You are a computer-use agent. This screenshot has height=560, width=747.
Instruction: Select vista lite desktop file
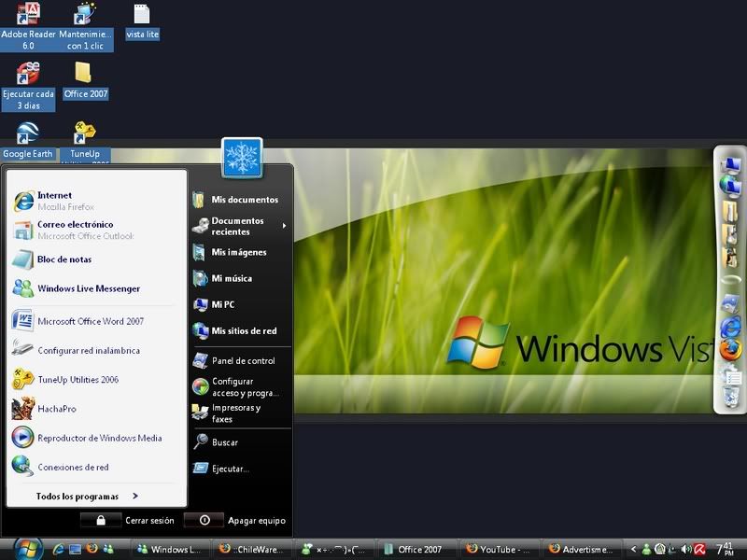pyautogui.click(x=142, y=21)
